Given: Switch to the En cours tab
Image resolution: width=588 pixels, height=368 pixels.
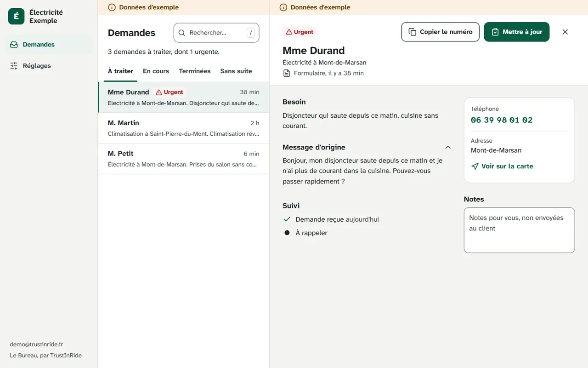Looking at the screenshot, I should (156, 71).
